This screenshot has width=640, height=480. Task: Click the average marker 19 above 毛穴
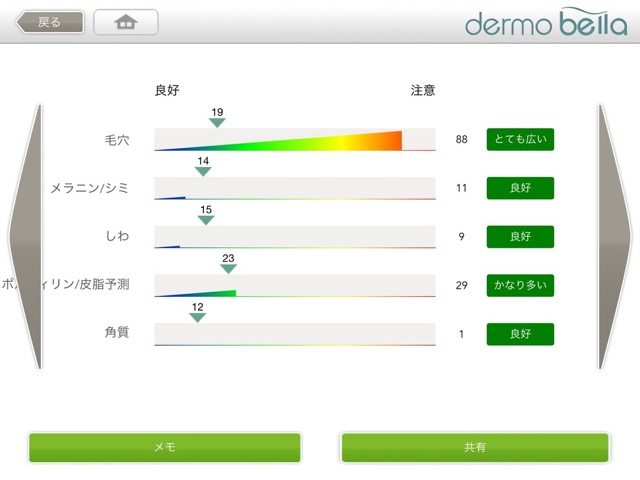coord(217,122)
